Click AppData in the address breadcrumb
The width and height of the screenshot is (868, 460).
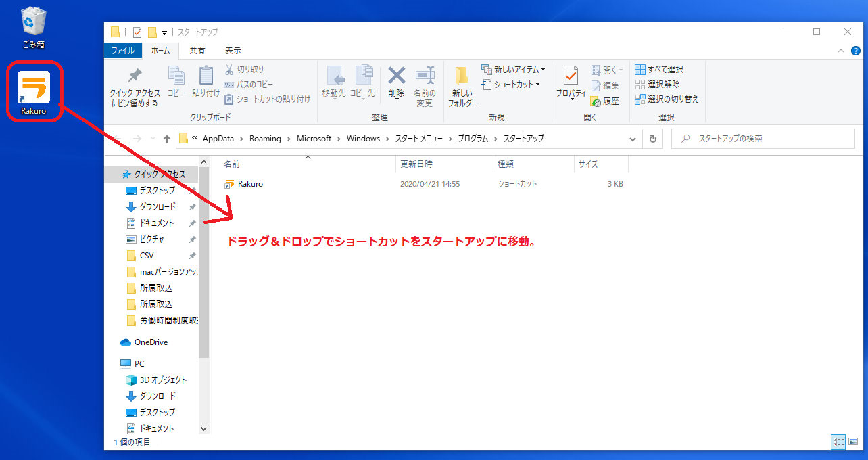[x=218, y=139]
